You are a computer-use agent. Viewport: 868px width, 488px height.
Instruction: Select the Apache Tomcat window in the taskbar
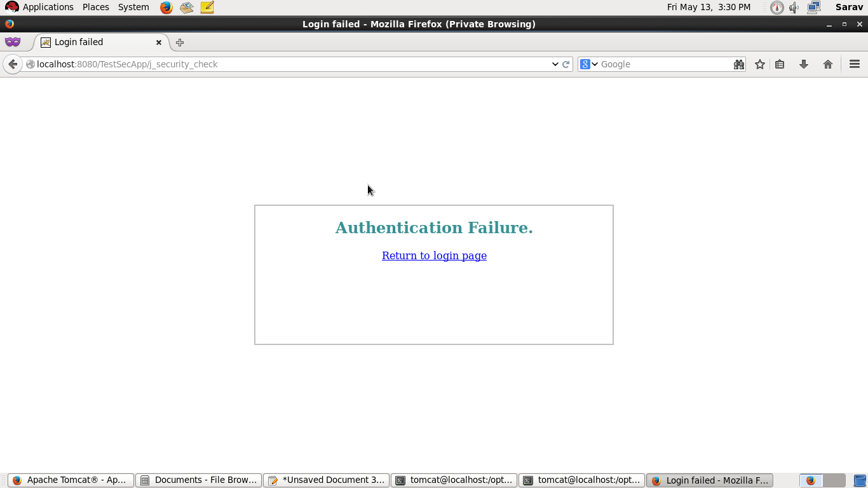coord(70,480)
